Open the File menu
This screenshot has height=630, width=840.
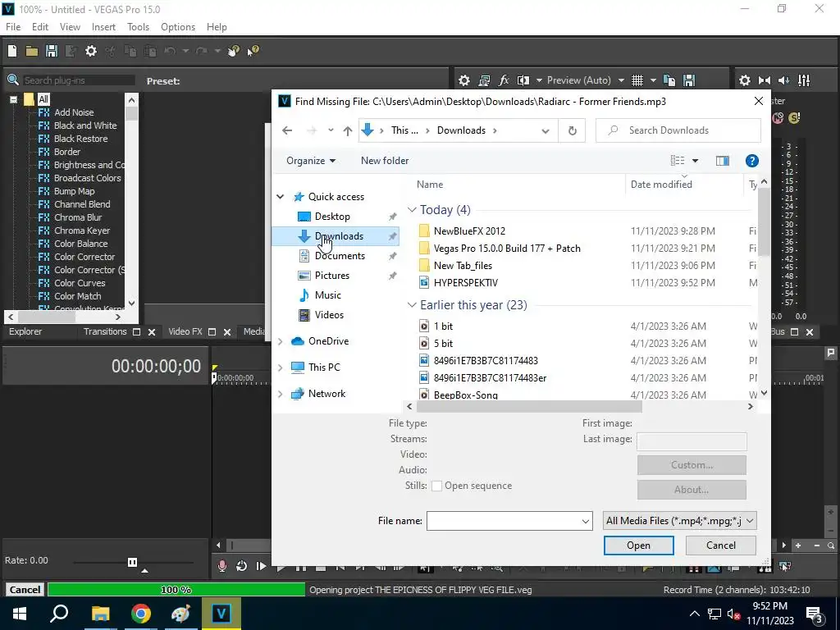(13, 27)
